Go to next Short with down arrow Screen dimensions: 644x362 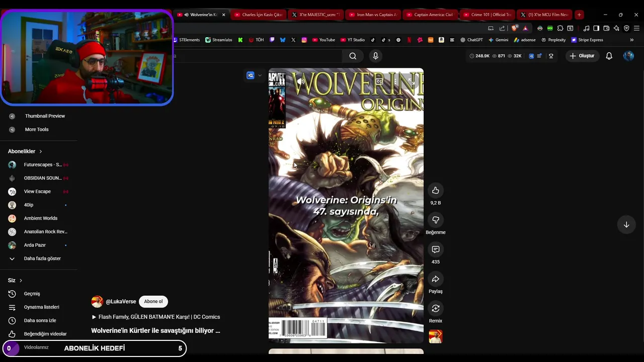(626, 225)
